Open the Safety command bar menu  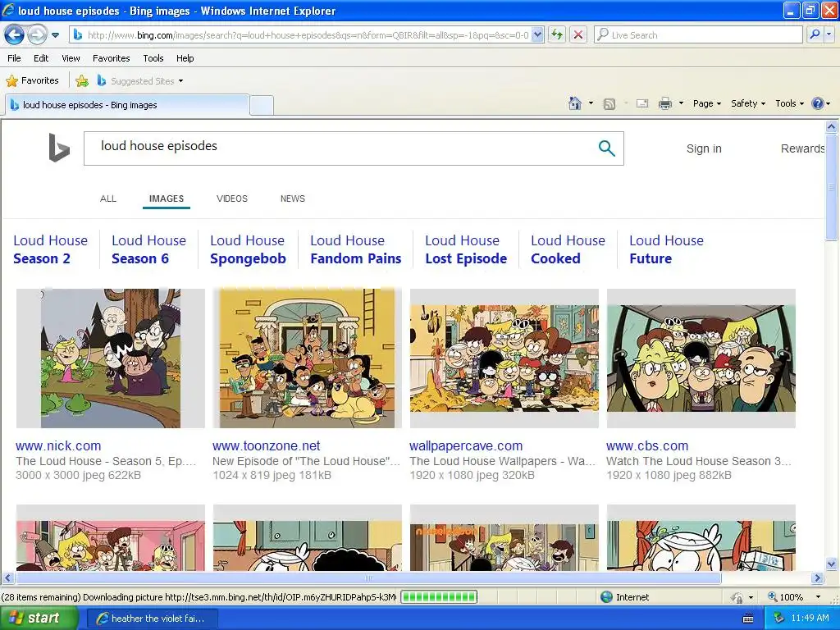click(748, 103)
